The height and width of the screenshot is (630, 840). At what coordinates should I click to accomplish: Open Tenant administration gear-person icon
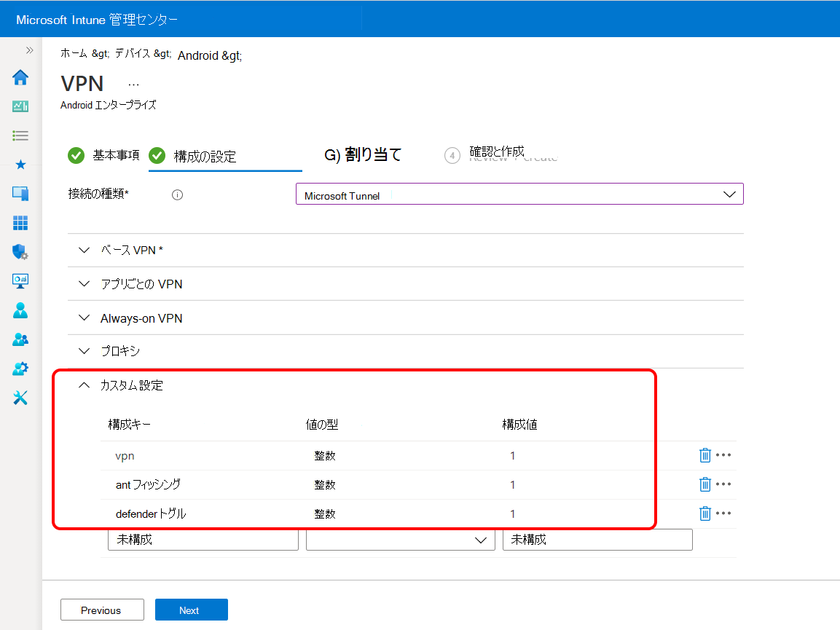click(20, 369)
